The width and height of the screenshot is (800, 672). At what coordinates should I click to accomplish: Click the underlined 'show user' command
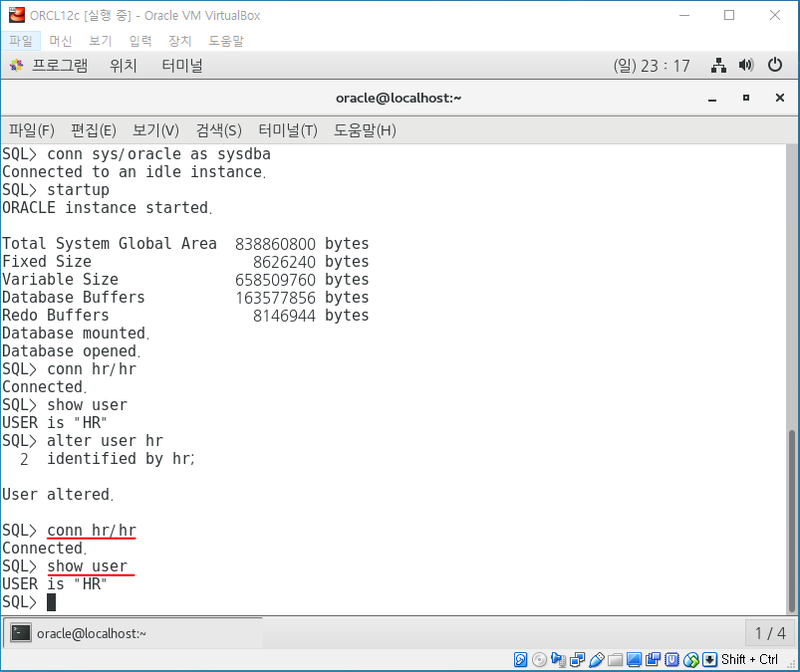click(88, 565)
